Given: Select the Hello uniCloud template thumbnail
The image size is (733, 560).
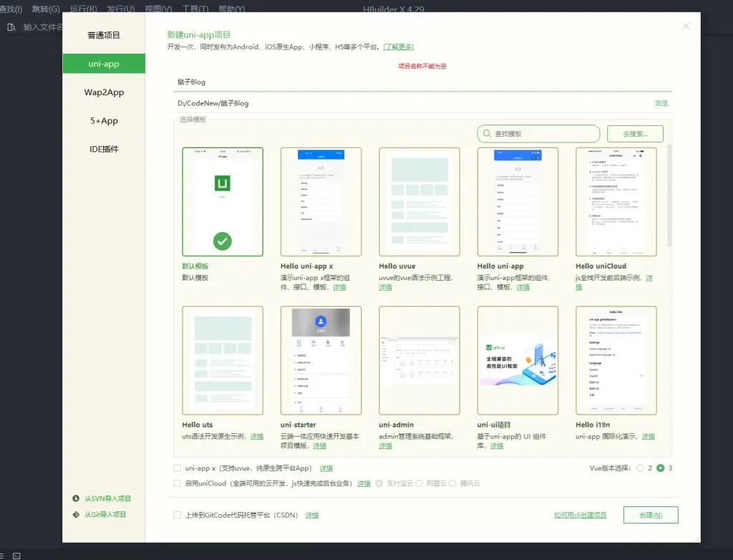Looking at the screenshot, I should coord(616,202).
